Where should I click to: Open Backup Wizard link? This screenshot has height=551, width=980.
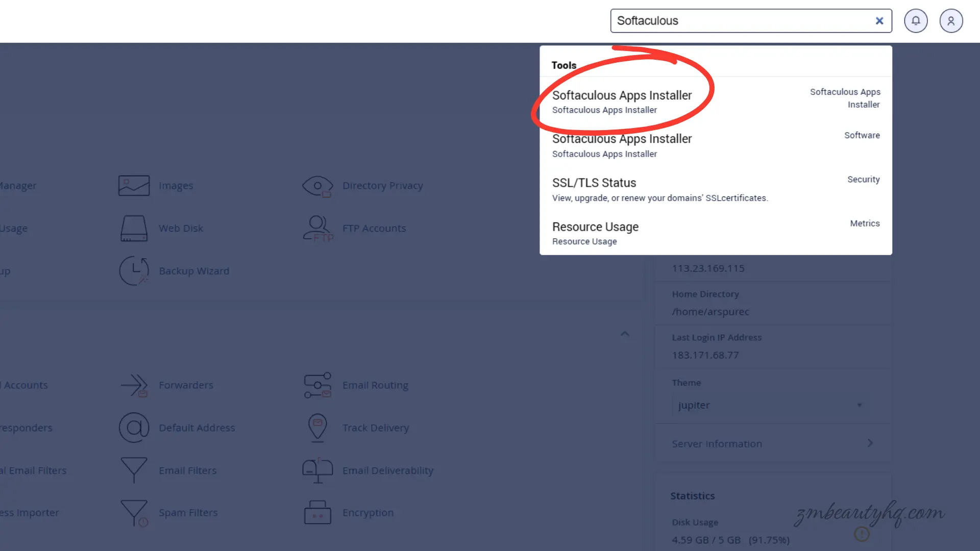point(194,271)
